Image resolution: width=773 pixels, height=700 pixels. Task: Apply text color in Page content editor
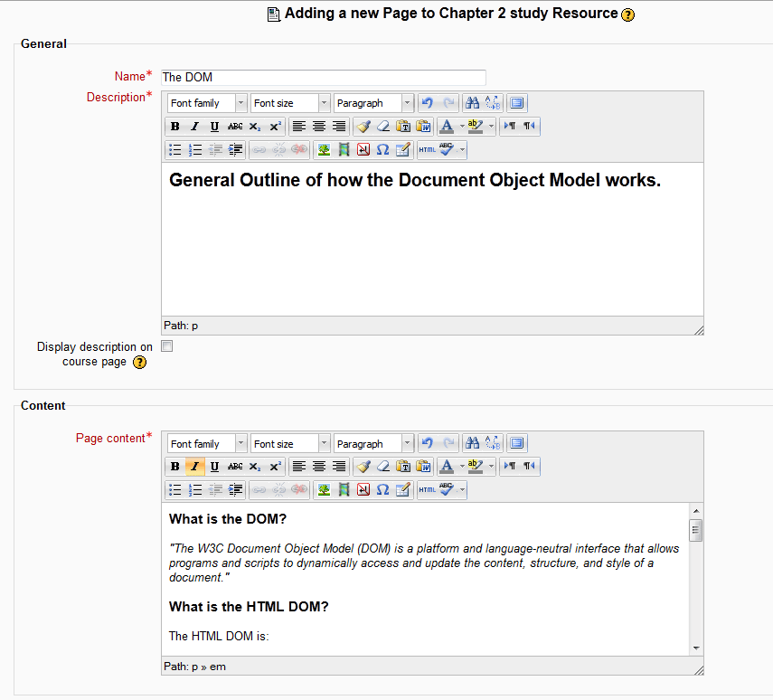(447, 466)
